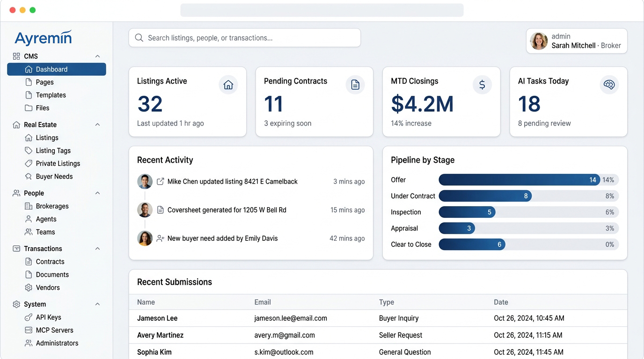Open the Jameson Lee submission row
Screen dimensions: 644x359
pos(378,318)
